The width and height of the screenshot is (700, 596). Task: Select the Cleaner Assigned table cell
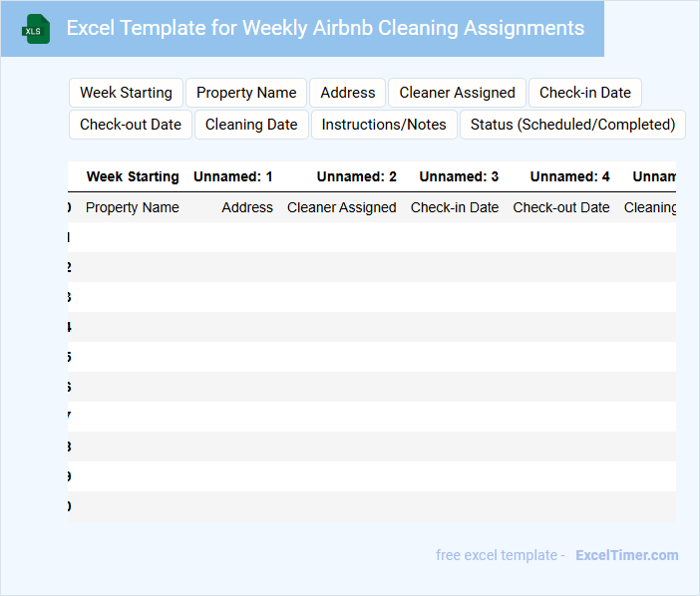[342, 207]
